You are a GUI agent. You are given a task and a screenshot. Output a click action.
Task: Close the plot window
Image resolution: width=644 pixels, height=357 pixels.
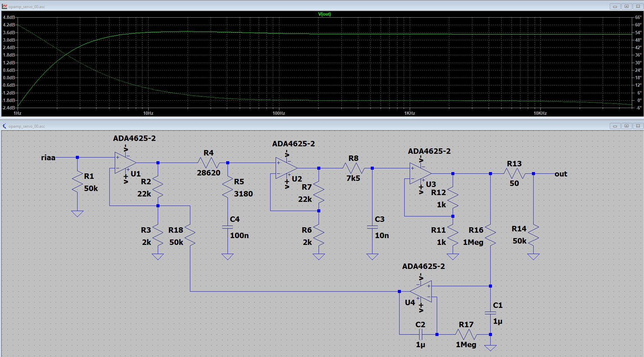click(638, 6)
